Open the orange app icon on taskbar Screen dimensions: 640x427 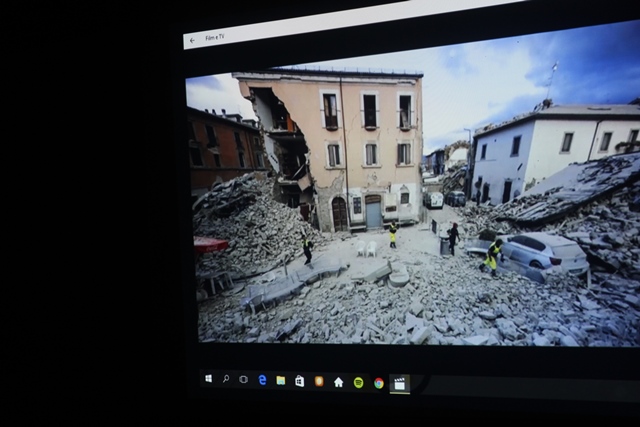[x=319, y=381]
